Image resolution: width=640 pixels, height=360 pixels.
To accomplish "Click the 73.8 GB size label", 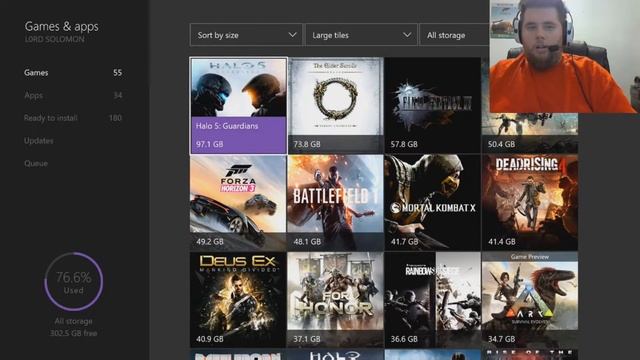I will [307, 144].
